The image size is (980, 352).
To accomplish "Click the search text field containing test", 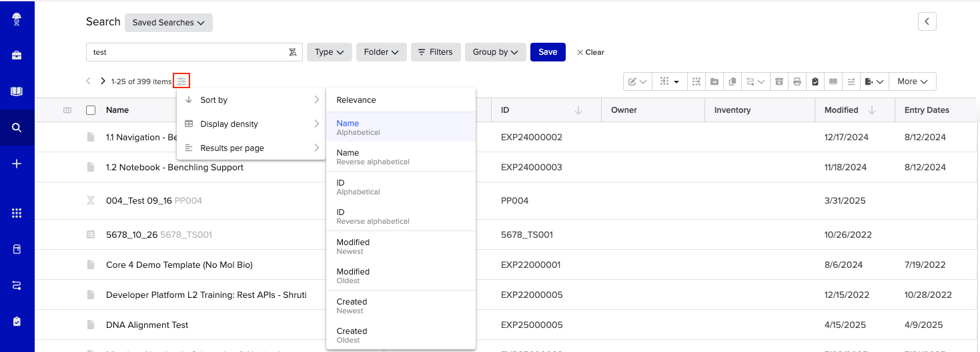I will pyautogui.click(x=187, y=52).
